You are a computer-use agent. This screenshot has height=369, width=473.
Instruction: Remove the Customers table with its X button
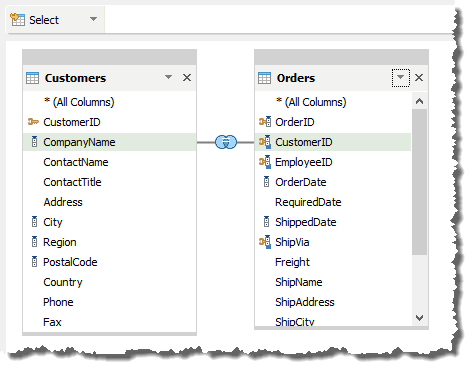click(187, 78)
